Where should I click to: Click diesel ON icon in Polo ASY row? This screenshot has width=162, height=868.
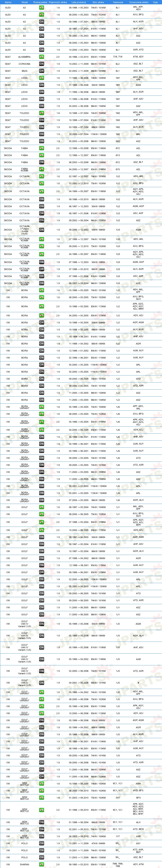point(41,843)
